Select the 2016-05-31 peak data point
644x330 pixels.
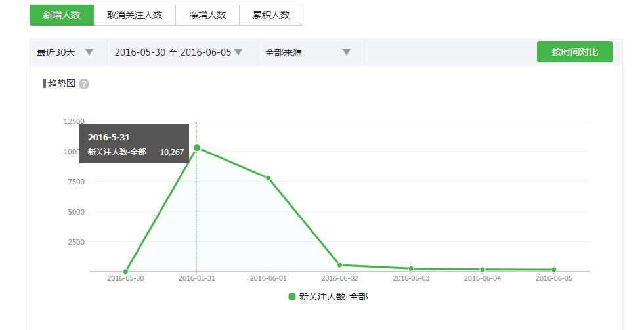(x=196, y=148)
